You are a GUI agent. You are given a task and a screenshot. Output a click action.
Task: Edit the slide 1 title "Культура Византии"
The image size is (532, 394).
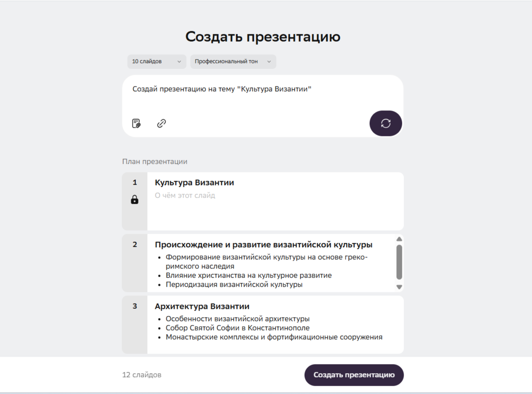click(194, 183)
